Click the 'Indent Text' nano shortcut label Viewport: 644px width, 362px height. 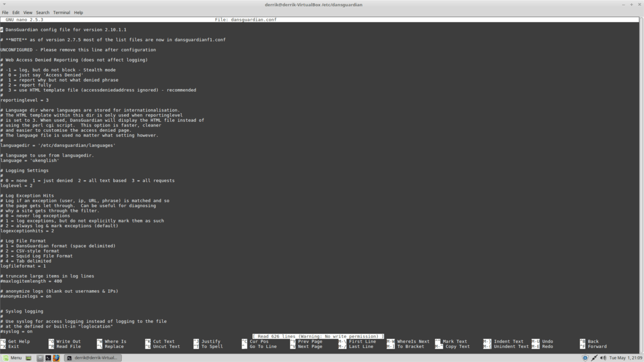click(x=509, y=342)
